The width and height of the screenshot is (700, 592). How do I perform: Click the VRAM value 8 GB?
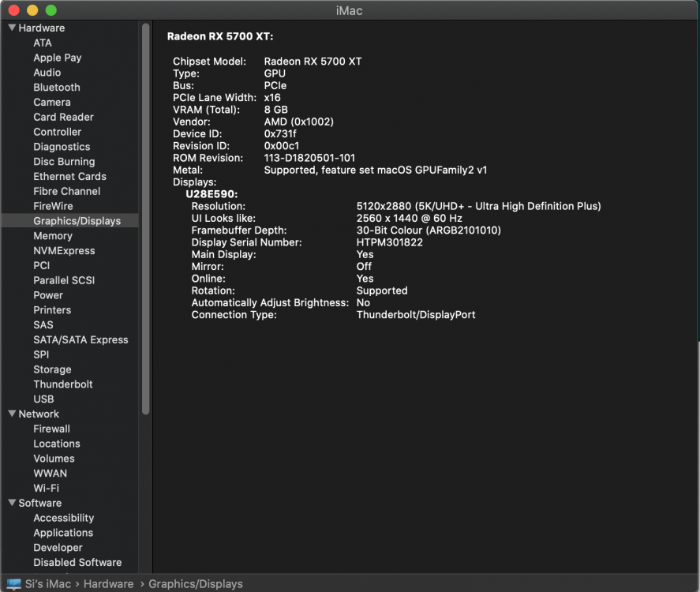276,110
